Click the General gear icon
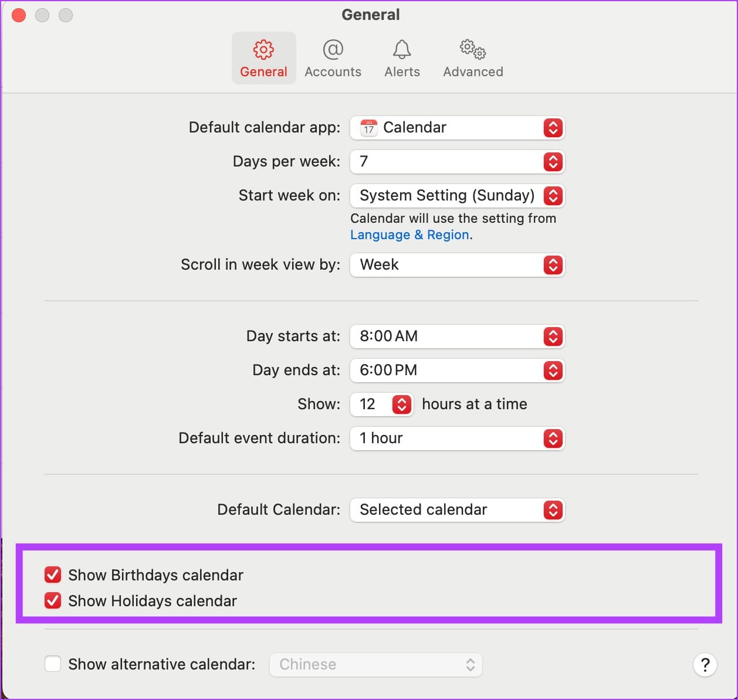Viewport: 738px width, 700px height. 263,50
